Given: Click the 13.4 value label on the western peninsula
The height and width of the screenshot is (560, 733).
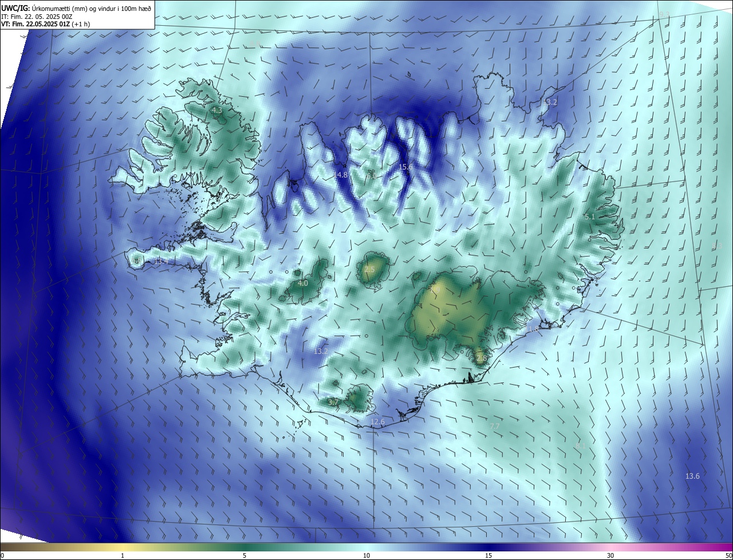Looking at the screenshot, I should (x=161, y=261).
